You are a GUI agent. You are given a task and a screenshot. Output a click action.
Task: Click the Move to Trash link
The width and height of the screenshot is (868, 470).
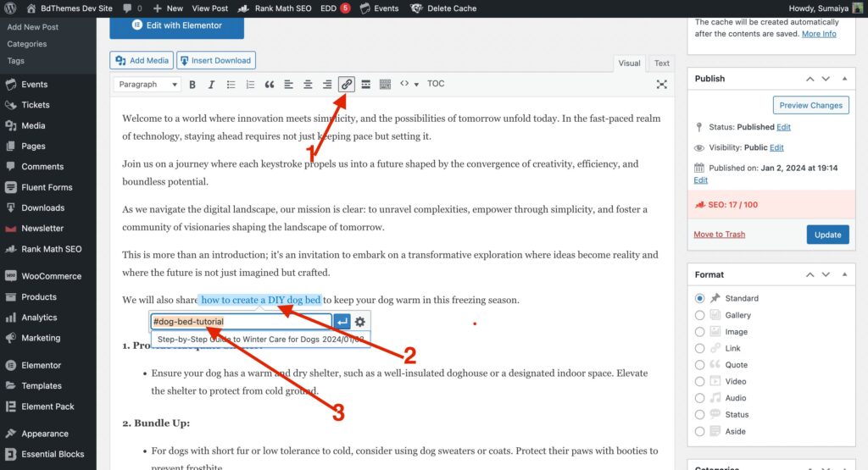coord(719,235)
